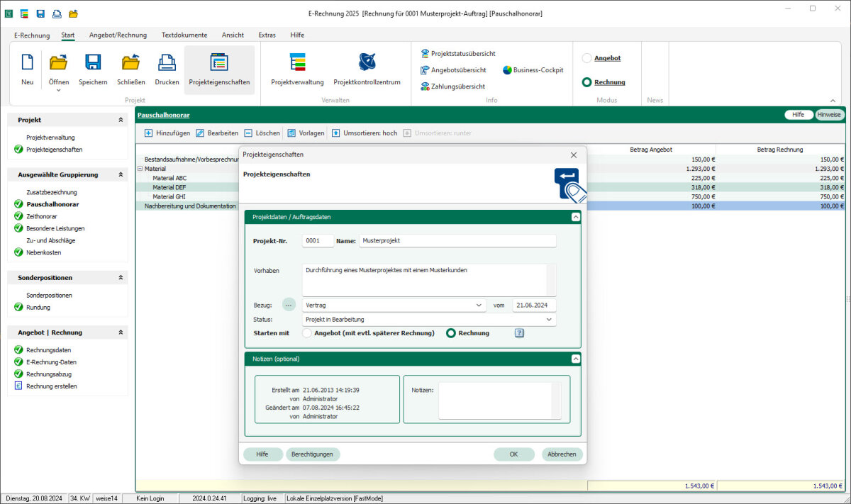Open the Angebot/Rechnung ribbon tab

[x=118, y=35]
